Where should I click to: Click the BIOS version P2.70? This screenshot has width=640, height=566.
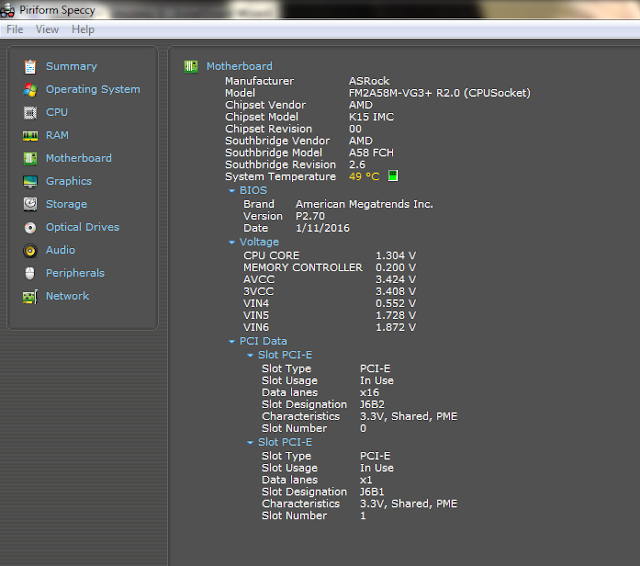pyautogui.click(x=310, y=216)
